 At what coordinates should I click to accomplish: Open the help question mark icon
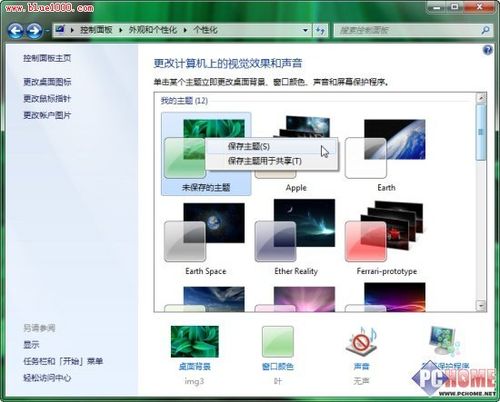pyautogui.click(x=487, y=50)
